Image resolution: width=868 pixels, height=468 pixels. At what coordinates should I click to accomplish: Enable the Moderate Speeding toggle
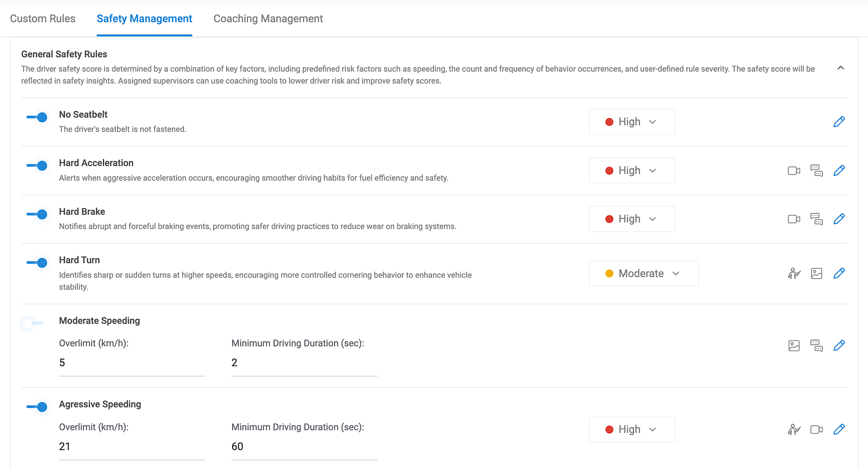tap(33, 323)
